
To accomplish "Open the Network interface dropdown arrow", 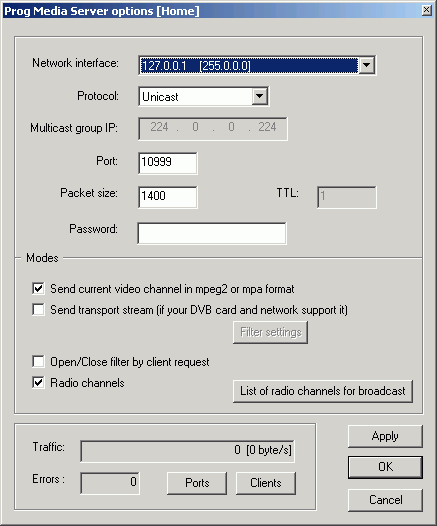I will pyautogui.click(x=366, y=65).
